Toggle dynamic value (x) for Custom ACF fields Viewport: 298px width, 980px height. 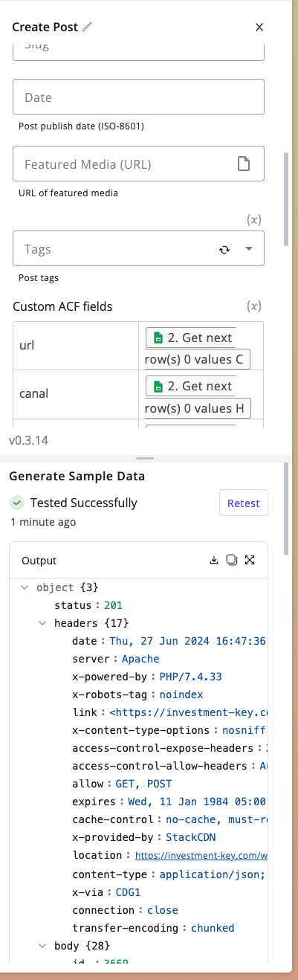[x=254, y=306]
